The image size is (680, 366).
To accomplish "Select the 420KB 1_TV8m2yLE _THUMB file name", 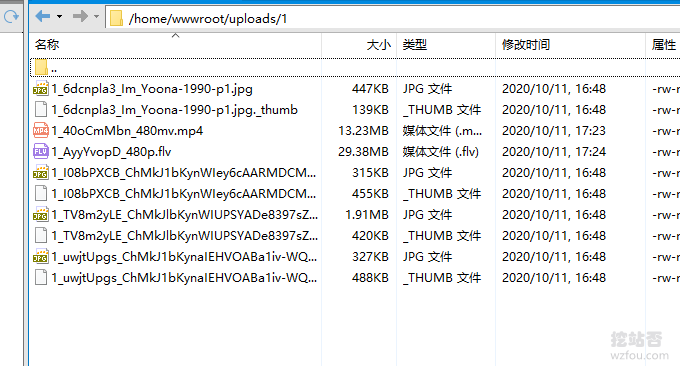I will pos(185,236).
